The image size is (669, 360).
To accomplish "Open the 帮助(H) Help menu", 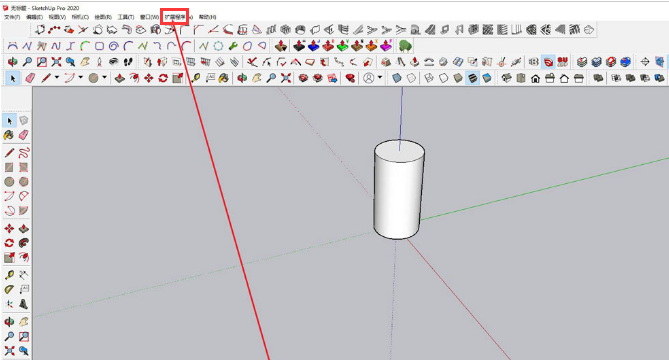I will [x=207, y=17].
